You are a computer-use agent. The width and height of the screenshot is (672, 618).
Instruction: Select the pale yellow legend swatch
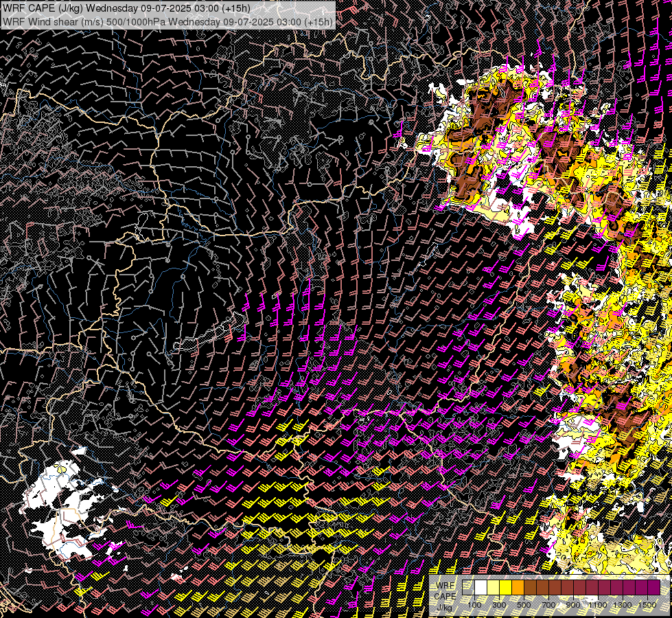click(x=494, y=588)
